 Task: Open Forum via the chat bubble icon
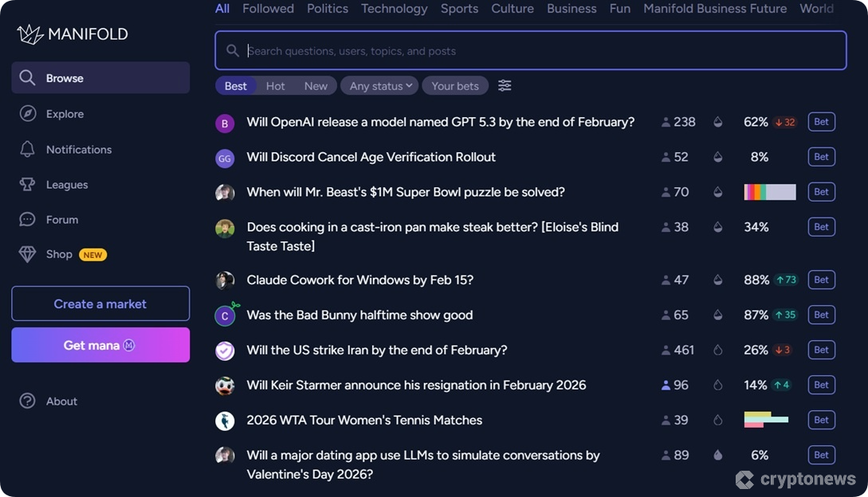click(x=28, y=219)
